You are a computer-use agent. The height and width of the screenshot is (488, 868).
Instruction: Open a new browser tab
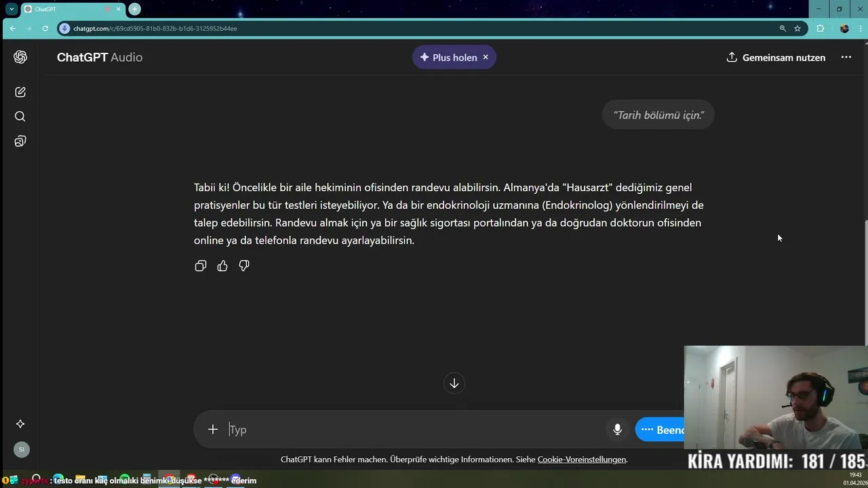135,9
